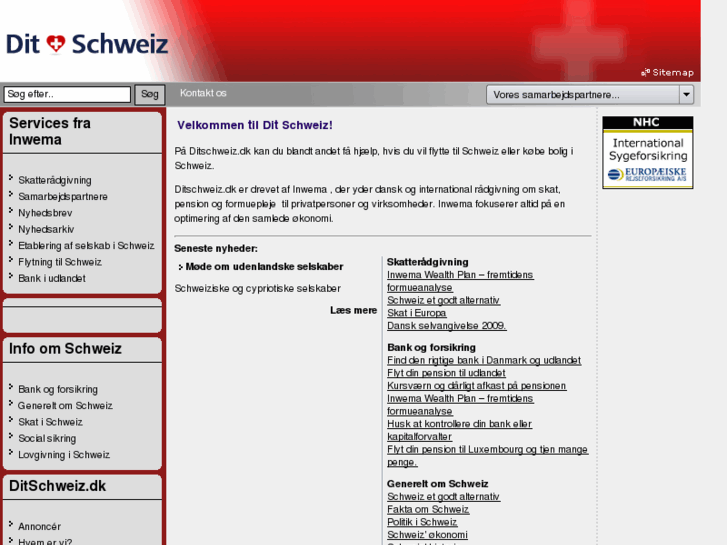727x545 pixels.
Task: Click Schweiziske og cypriotiske selskaber text
Action: tap(257, 289)
